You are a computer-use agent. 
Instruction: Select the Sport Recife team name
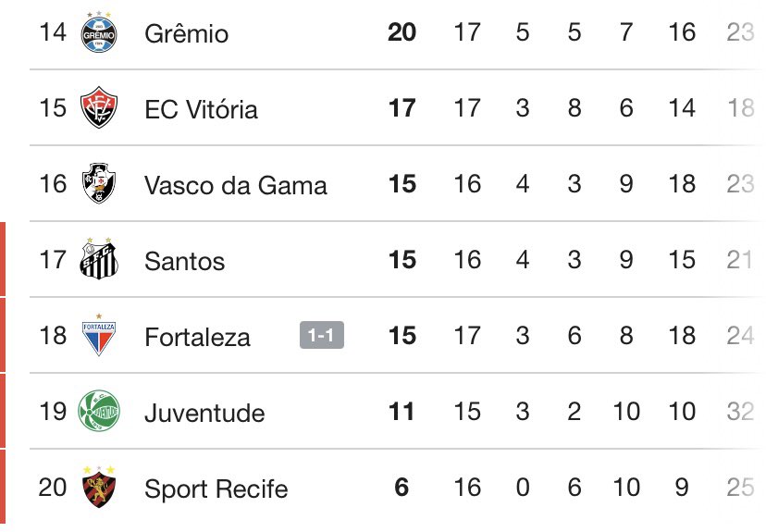(x=216, y=489)
